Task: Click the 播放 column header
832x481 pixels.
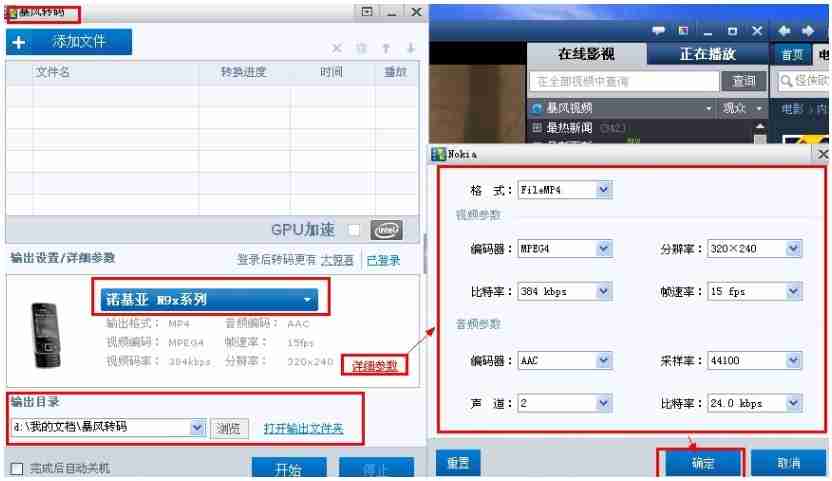Action: point(395,72)
